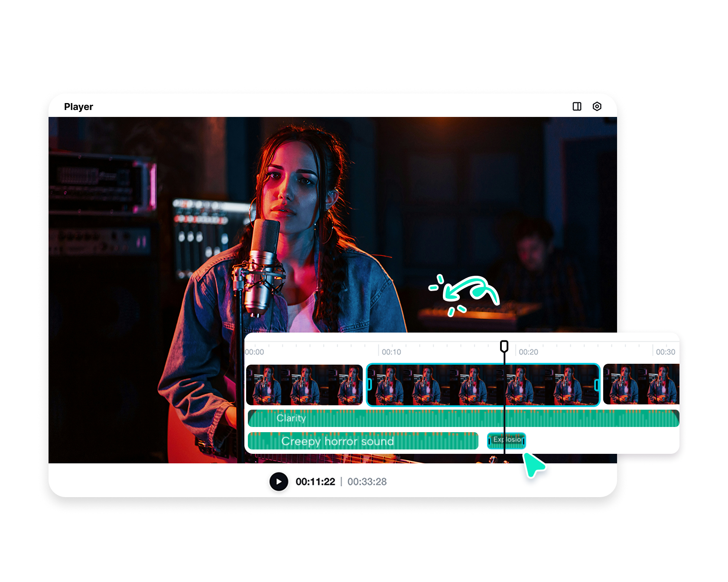Click the 00:20 mark on the timeline ruler

(529, 352)
